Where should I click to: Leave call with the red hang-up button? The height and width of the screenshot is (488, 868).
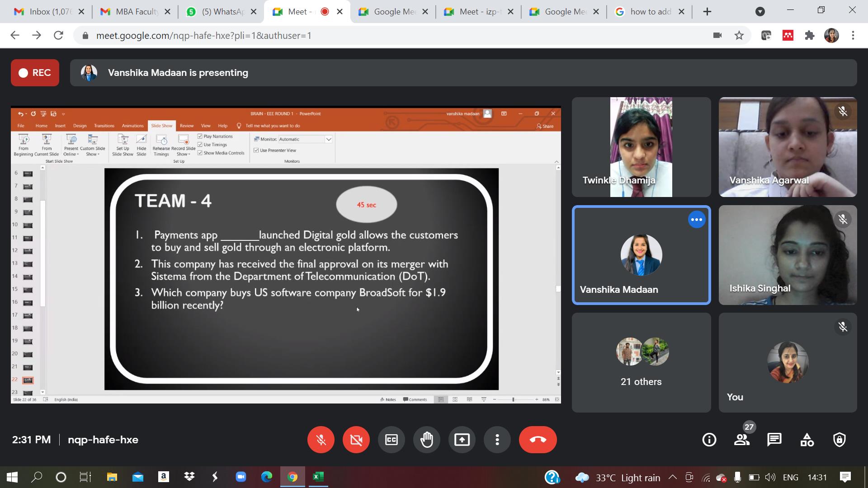pyautogui.click(x=538, y=440)
